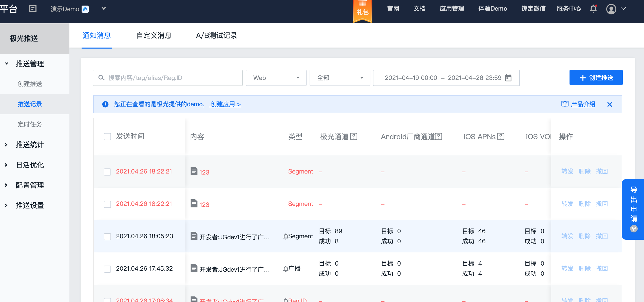Viewport: 644px width, 302px height.
Task: Click help icon beside Android厂商通道 column
Action: click(x=439, y=137)
